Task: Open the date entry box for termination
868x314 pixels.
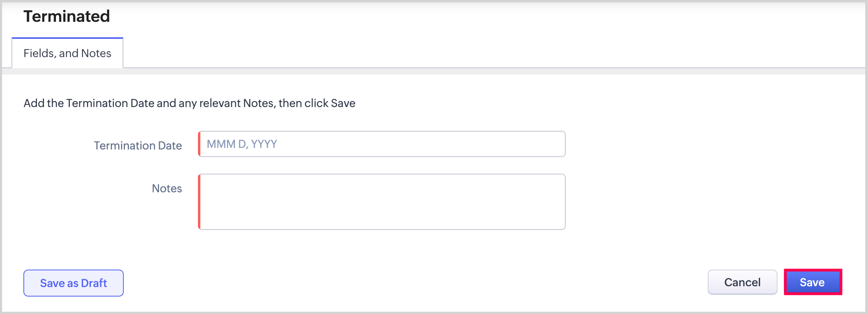Action: (382, 144)
